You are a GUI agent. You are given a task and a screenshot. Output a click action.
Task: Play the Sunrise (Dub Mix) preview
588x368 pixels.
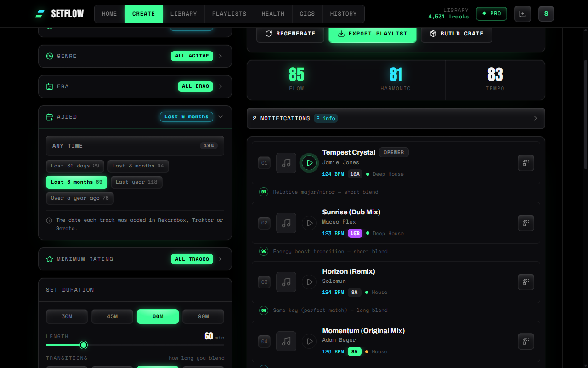point(309,223)
